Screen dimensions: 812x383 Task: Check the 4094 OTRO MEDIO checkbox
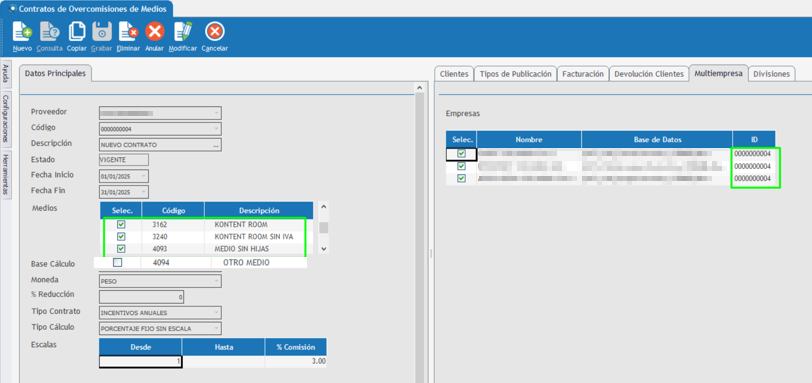tap(118, 262)
